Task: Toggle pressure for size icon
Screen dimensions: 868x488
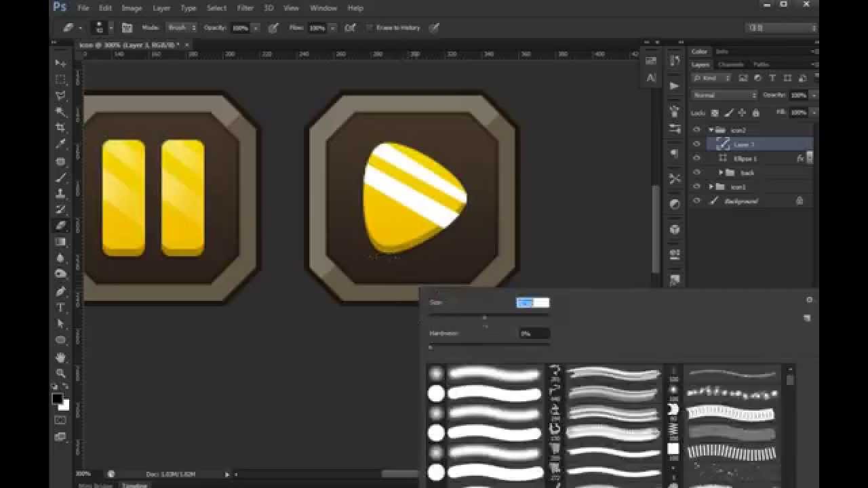Action: click(x=435, y=28)
